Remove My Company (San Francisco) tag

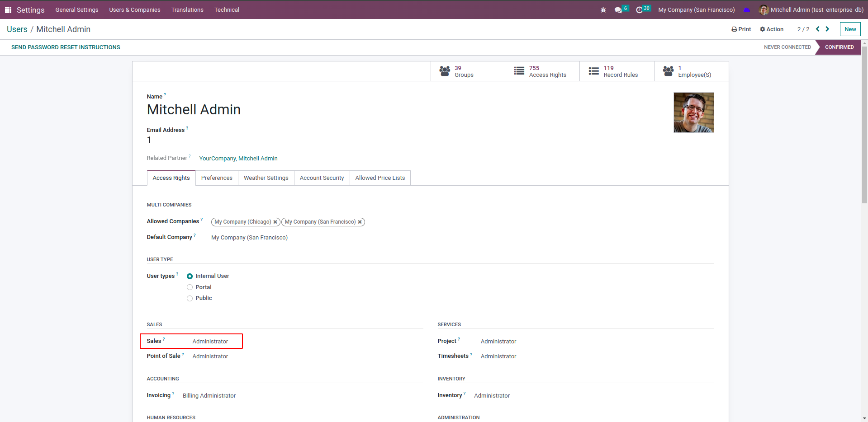click(x=360, y=222)
